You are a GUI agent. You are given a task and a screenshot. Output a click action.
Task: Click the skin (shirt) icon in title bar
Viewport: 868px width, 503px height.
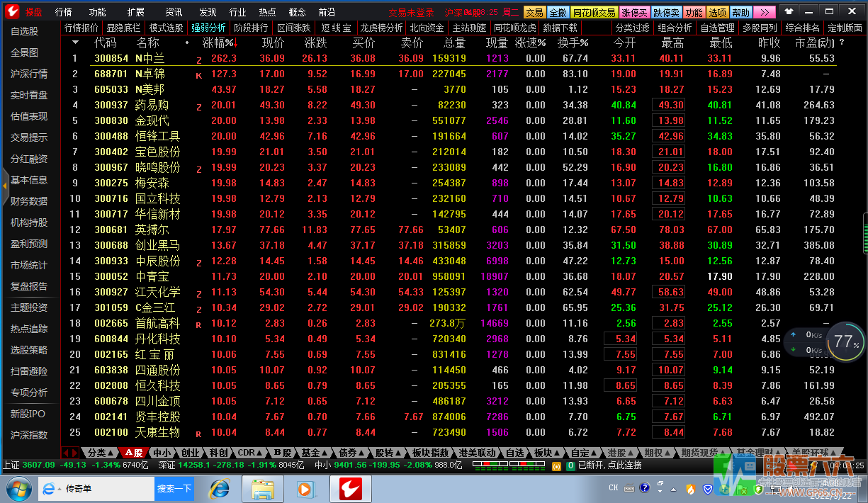pos(789,12)
